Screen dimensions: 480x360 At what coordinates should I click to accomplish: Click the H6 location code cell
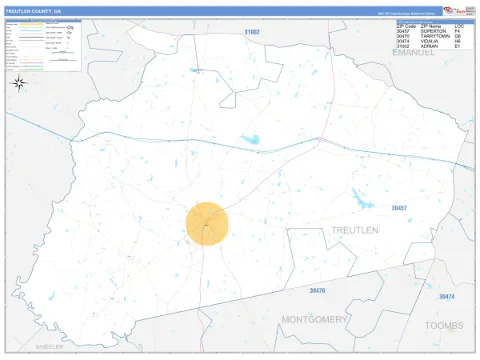pyautogui.click(x=457, y=41)
